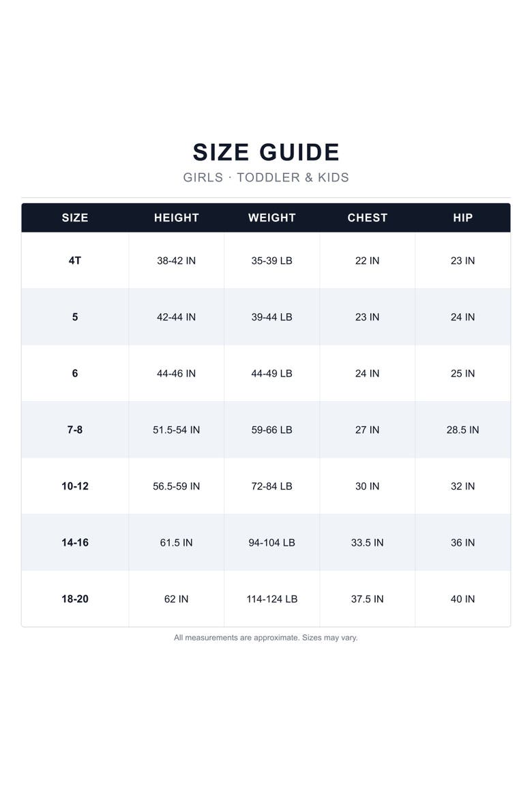Select the 7-8 size row label
The width and height of the screenshot is (532, 798).
[75, 430]
